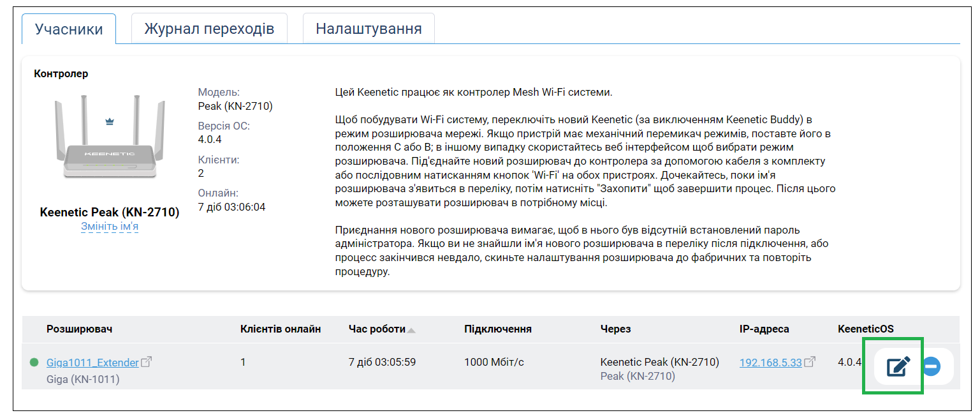Screen dimensions: 980x420
Task: Click the paragraph starting with Приєднання нового розширювача
Action: (x=581, y=251)
